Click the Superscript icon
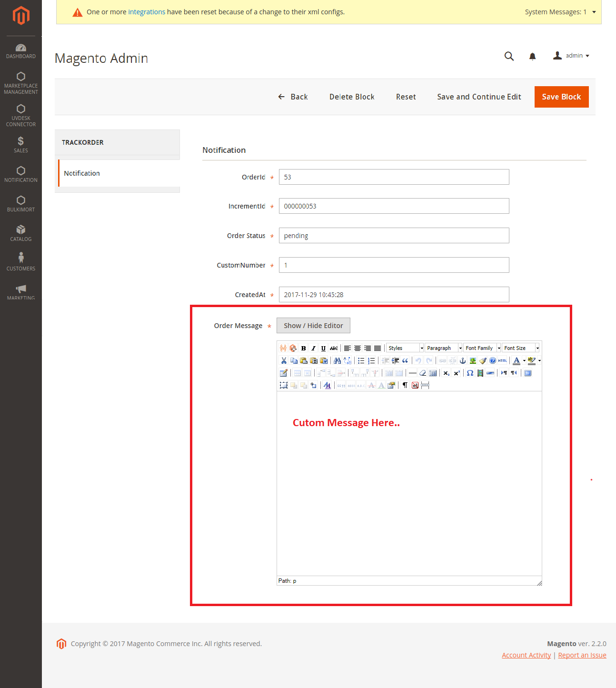The width and height of the screenshot is (616, 688). pyautogui.click(x=457, y=373)
